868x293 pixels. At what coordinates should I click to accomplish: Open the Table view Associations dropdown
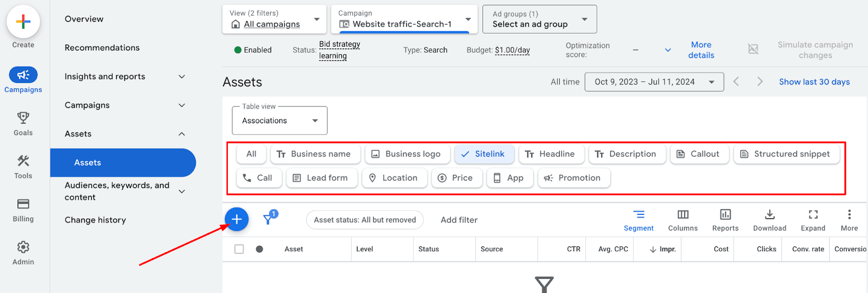pos(280,120)
